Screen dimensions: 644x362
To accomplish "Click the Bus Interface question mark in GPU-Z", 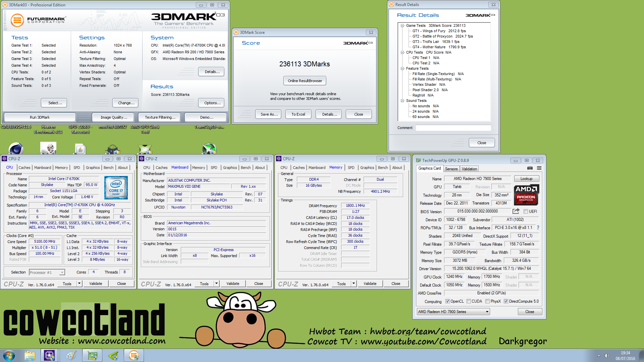I will pyautogui.click(x=538, y=228).
